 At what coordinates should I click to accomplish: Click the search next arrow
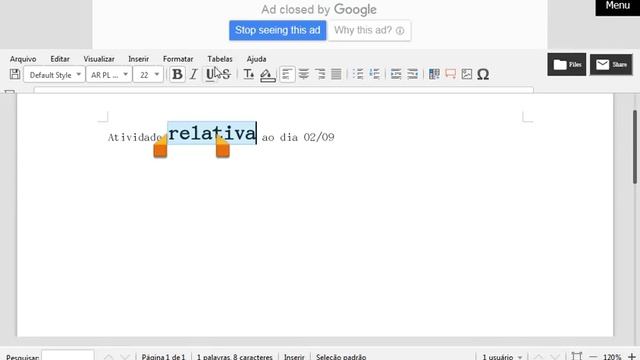[x=125, y=357]
